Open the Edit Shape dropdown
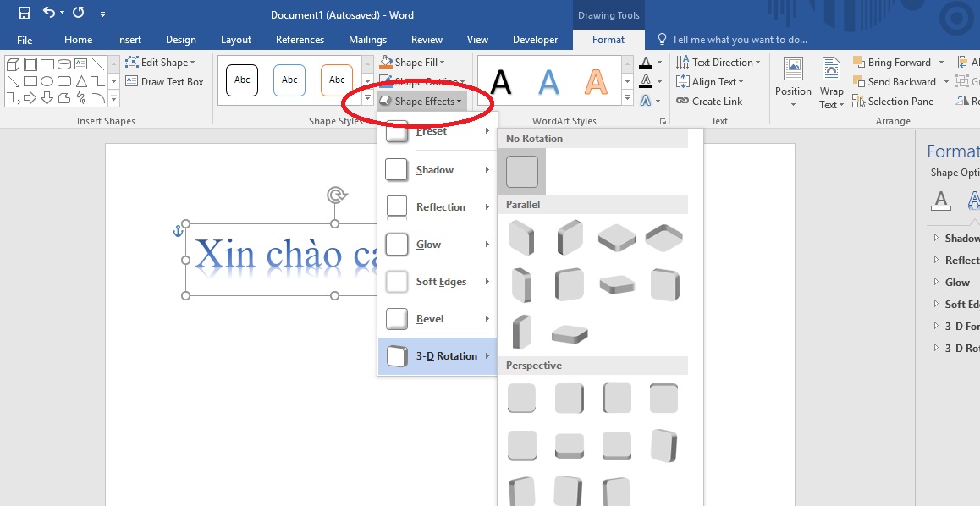Viewport: 980px width, 506px height. [160, 63]
